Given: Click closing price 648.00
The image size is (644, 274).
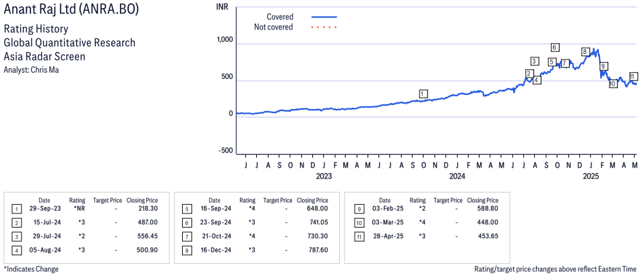Looking at the screenshot, I should click(x=318, y=209).
